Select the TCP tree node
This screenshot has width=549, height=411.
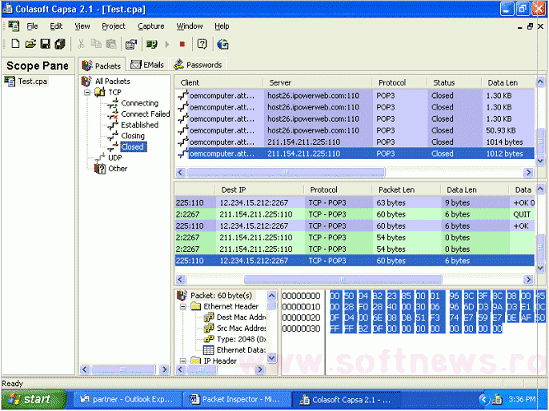[115, 92]
